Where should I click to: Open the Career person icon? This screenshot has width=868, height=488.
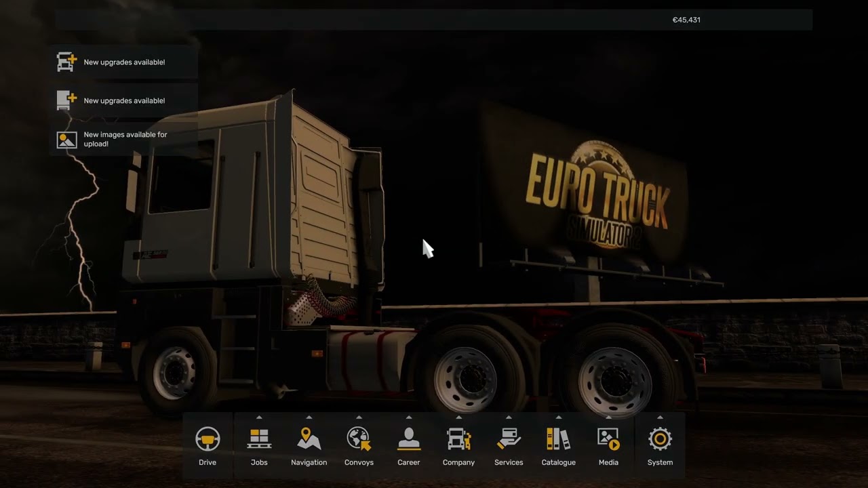tap(409, 439)
